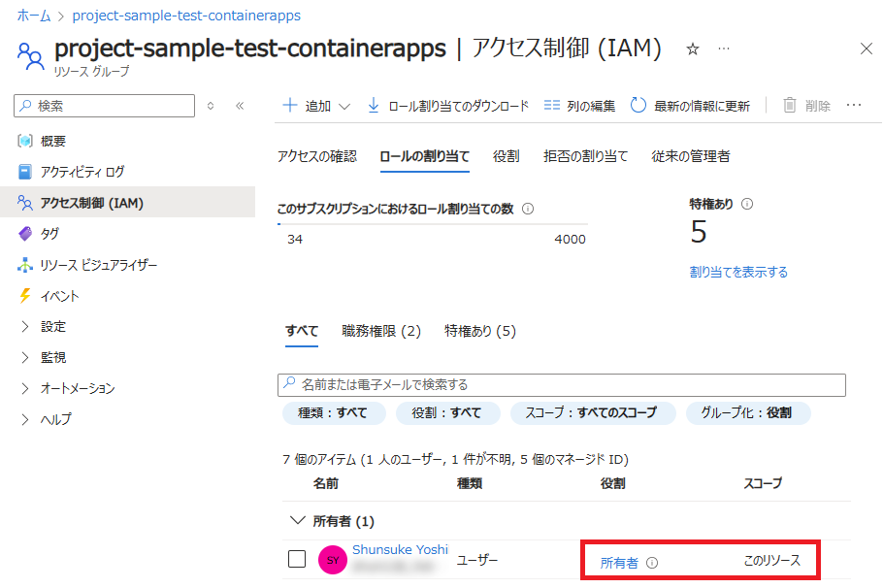
Task: Click the View assignments (割り当てを表示する) link
Action: [738, 272]
